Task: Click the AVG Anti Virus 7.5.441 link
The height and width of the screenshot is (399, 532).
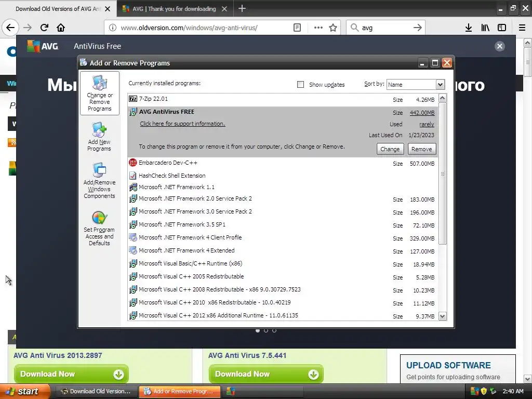Action: pyautogui.click(x=247, y=355)
